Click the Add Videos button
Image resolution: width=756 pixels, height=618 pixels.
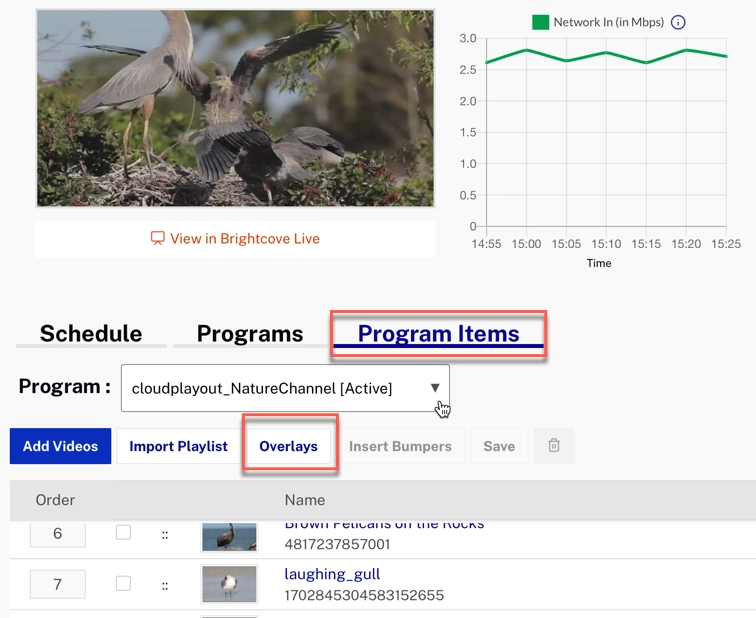pyautogui.click(x=60, y=446)
